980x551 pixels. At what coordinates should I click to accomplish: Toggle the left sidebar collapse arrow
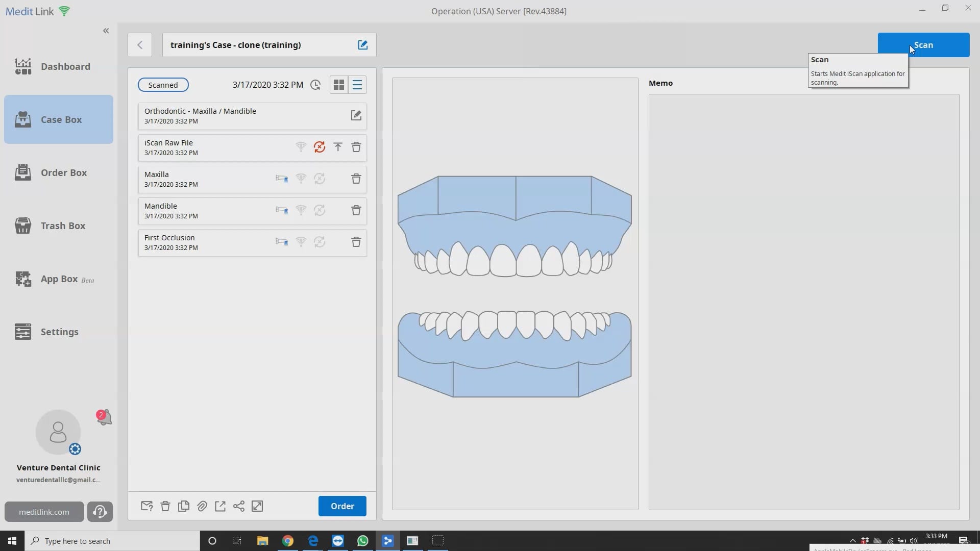(x=106, y=30)
